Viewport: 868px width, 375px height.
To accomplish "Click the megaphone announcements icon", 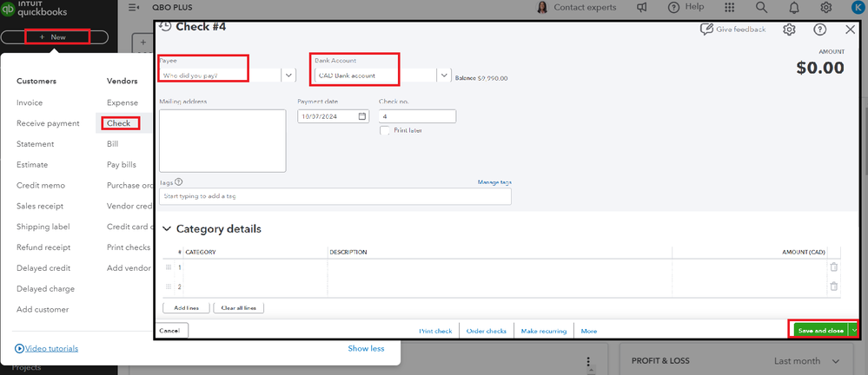I will tap(641, 7).
